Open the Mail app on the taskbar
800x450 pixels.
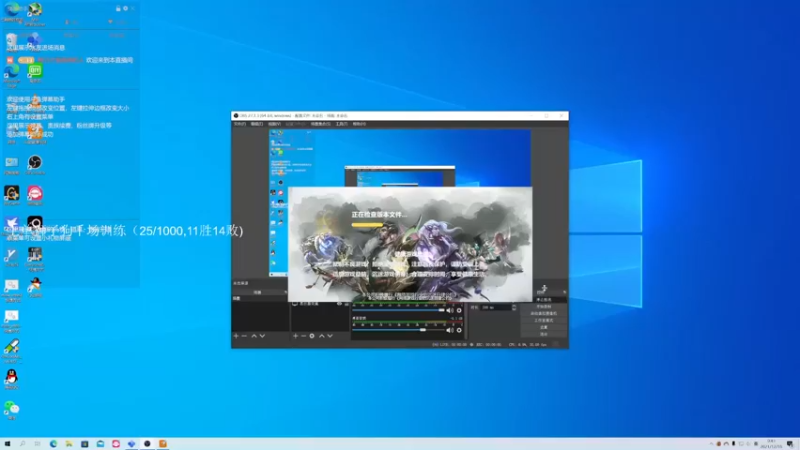100,444
